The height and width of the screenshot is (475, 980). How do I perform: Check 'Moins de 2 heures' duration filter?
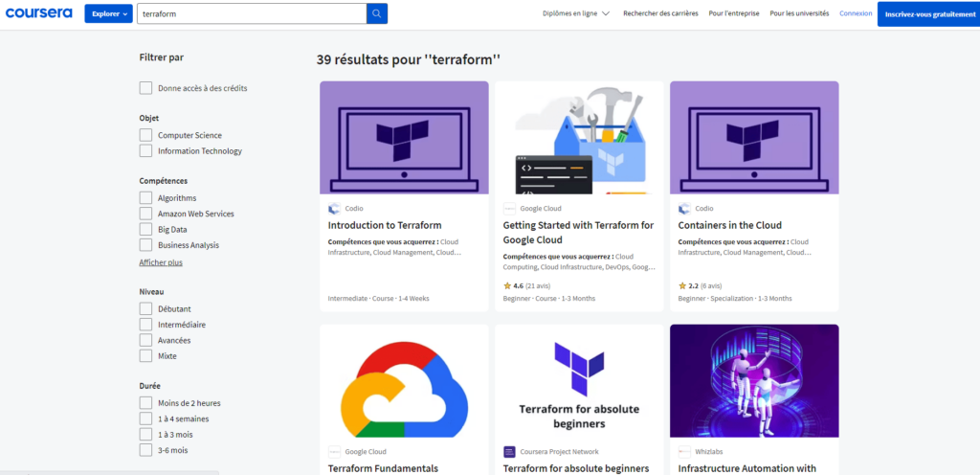pos(145,403)
